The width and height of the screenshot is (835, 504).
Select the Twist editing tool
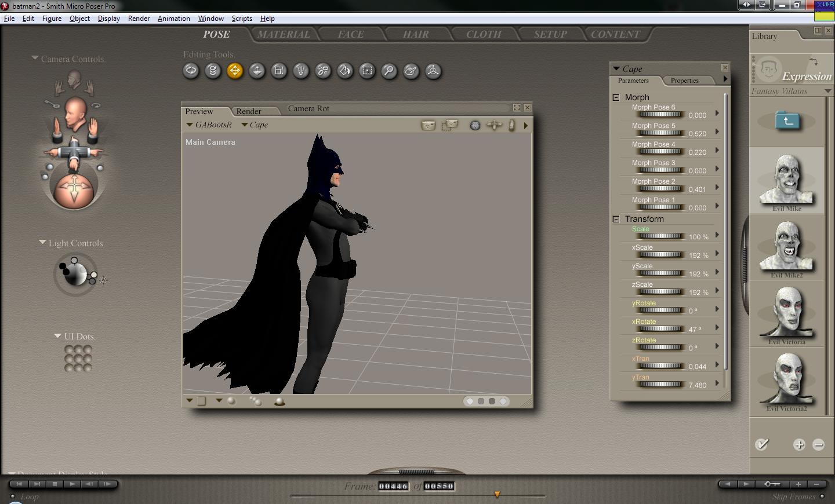[213, 71]
